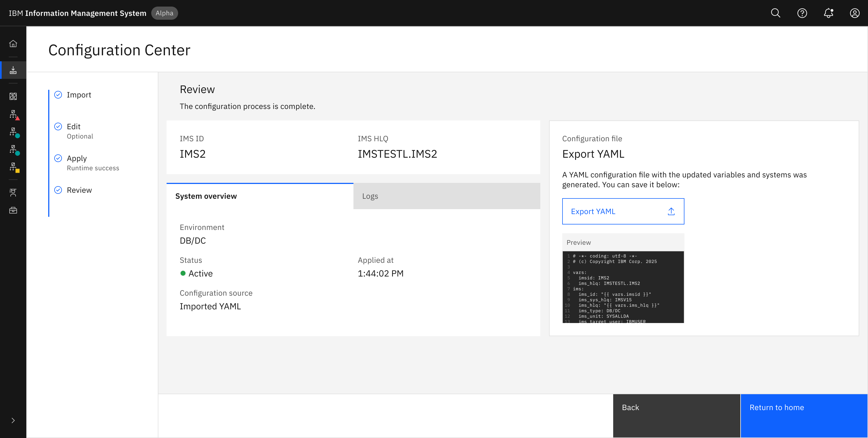The height and width of the screenshot is (438, 868).
Task: Expand the side navigation with the chevron
Action: [13, 420]
